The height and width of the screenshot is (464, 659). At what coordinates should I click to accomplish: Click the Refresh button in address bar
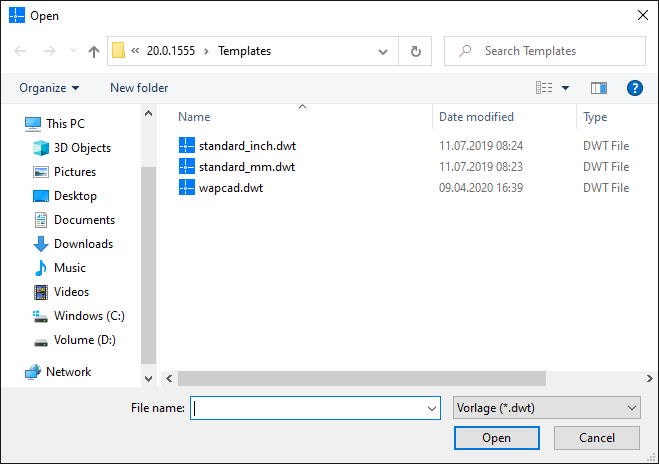416,51
